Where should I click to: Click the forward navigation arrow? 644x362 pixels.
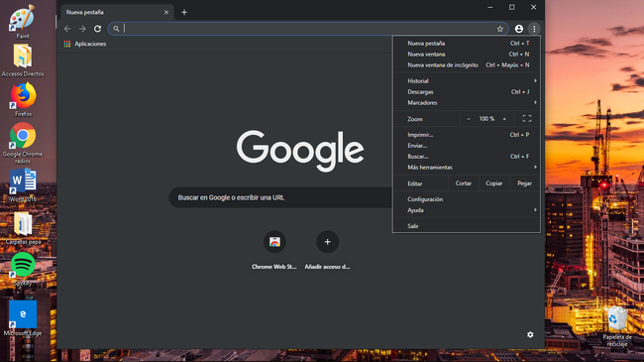pos(82,29)
